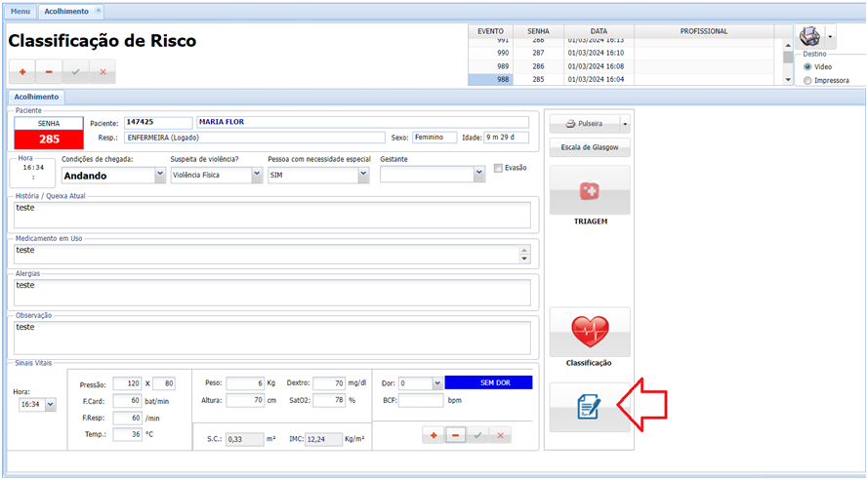Viewport: 868px width, 480px height.
Task: Click the Escala de Glasgow button
Action: [x=589, y=147]
